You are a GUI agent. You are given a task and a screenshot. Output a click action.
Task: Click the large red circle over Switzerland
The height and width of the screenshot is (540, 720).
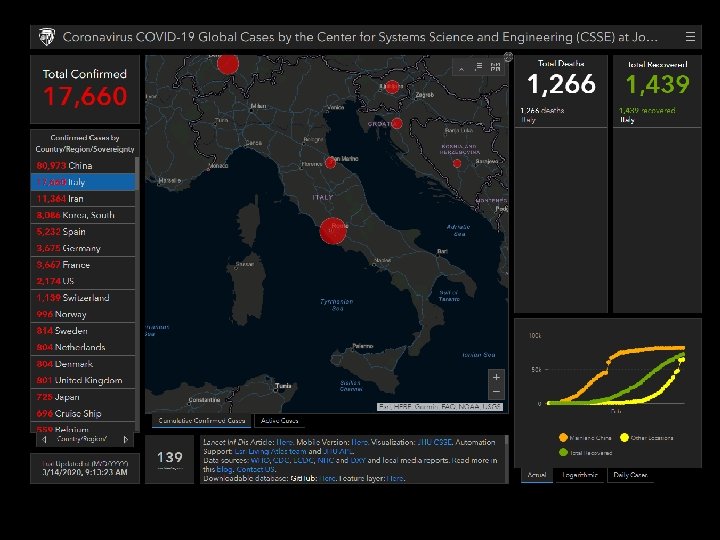click(228, 64)
